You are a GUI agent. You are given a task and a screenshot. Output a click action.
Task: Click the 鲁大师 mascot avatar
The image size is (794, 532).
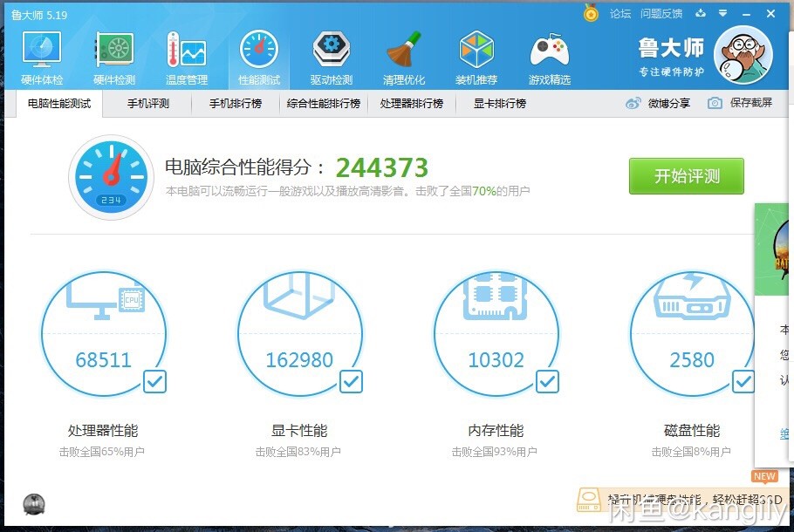coord(743,55)
